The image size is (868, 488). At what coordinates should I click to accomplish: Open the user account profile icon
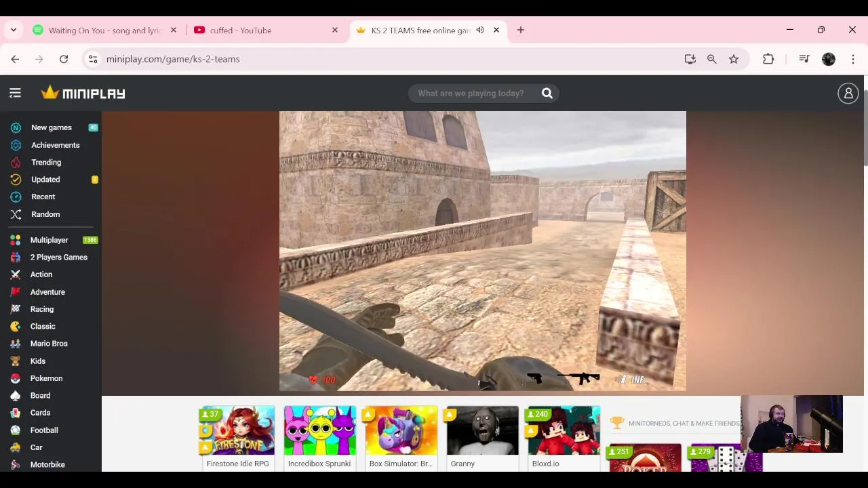848,94
